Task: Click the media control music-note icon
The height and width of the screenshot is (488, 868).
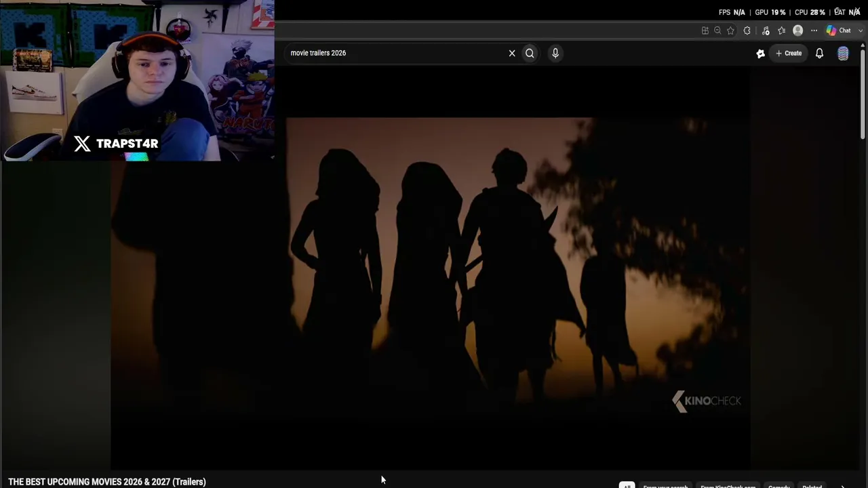Action: 766,30
